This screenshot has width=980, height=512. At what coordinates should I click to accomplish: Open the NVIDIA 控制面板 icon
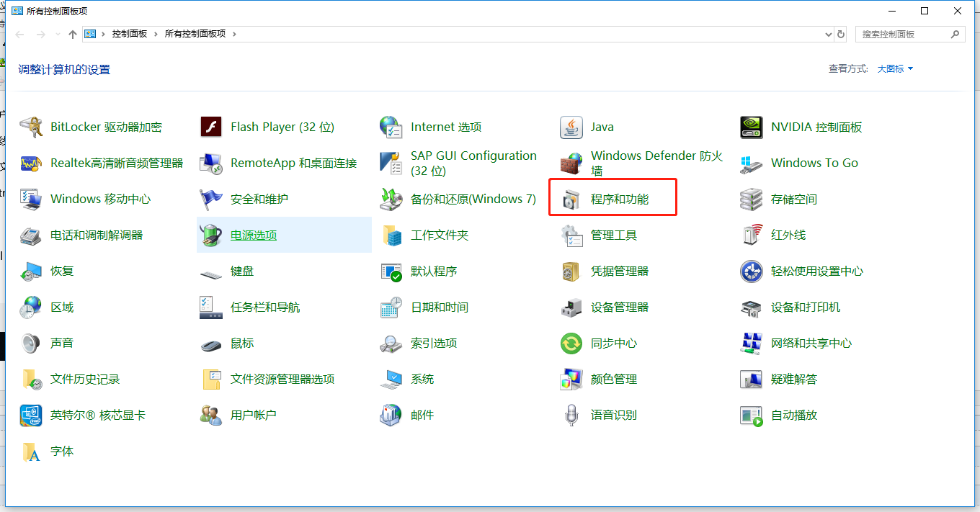tap(752, 127)
